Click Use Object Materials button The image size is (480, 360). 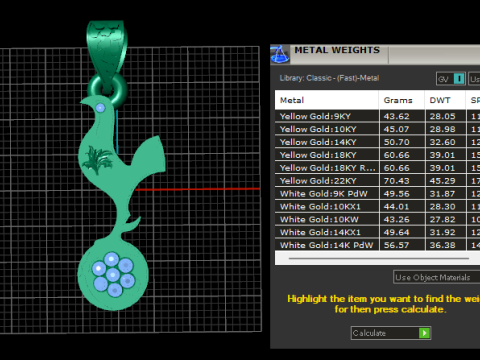click(437, 277)
